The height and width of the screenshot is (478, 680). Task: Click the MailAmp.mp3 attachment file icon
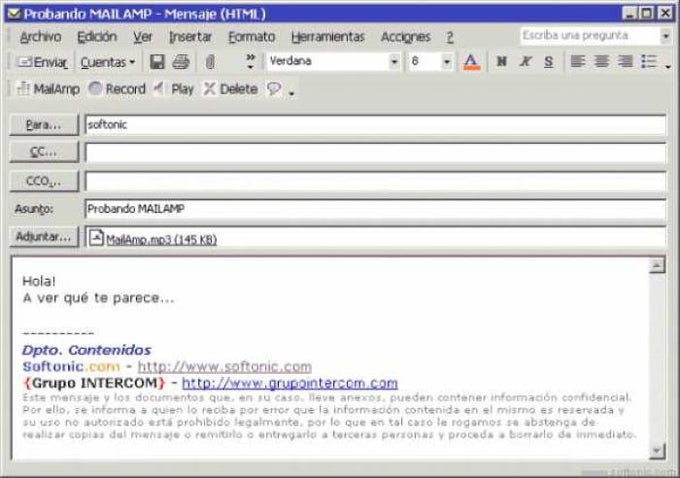96,238
